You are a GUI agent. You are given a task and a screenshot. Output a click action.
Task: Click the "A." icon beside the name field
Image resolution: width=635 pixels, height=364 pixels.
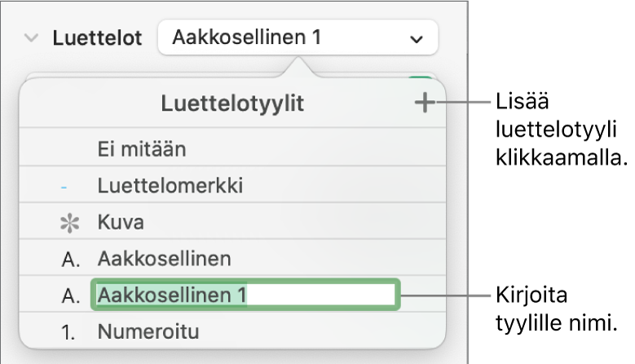[x=68, y=296]
